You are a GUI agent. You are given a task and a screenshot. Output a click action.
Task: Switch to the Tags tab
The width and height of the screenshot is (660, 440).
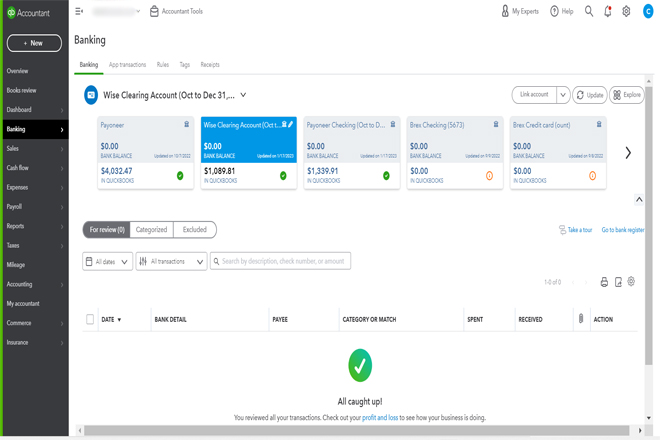184,65
